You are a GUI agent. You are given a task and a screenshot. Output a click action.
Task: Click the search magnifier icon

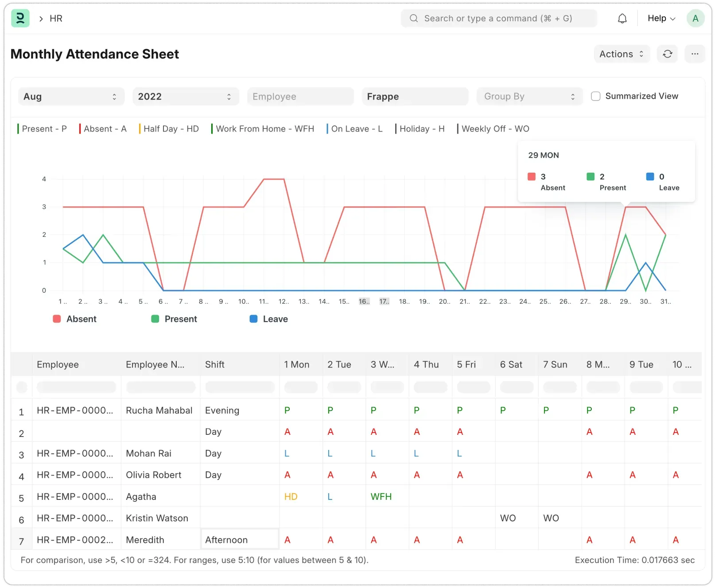pyautogui.click(x=413, y=18)
